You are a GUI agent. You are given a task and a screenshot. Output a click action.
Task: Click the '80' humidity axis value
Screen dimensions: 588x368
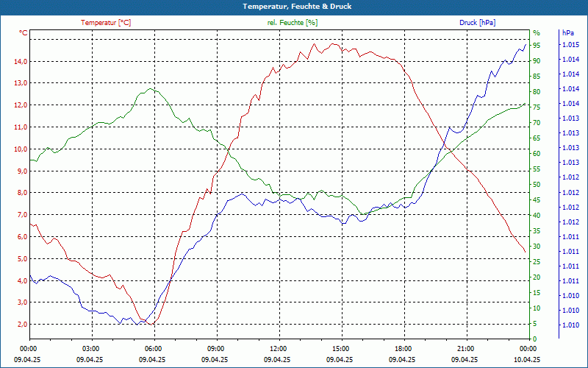coord(537,92)
